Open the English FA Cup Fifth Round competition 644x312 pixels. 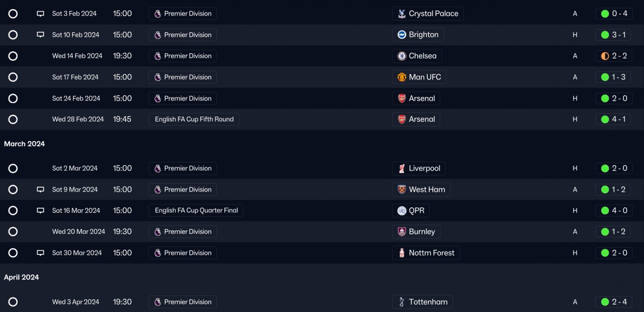194,119
